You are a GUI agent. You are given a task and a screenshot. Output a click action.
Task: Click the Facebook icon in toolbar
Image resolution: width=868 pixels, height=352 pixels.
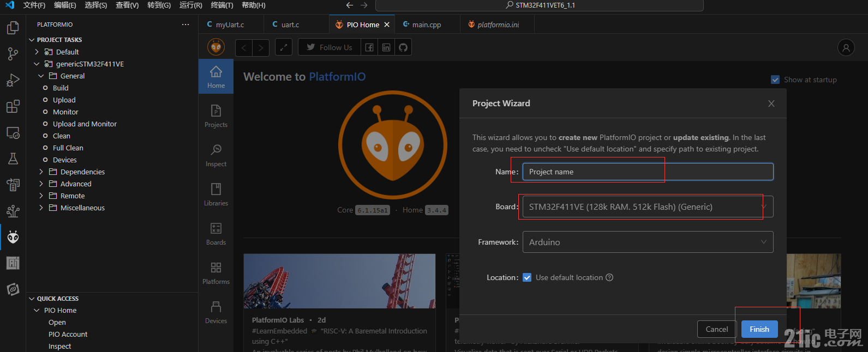coord(369,47)
